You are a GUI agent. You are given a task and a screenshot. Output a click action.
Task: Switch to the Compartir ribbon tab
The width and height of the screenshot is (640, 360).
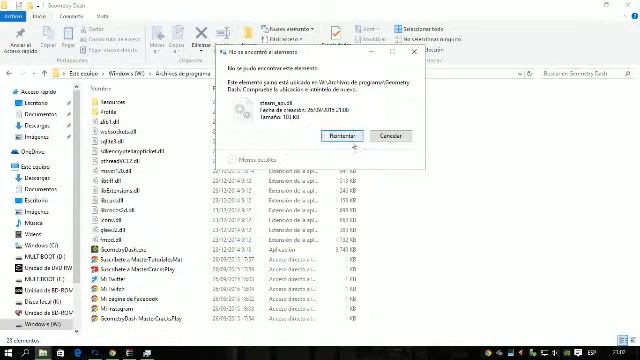(x=71, y=16)
